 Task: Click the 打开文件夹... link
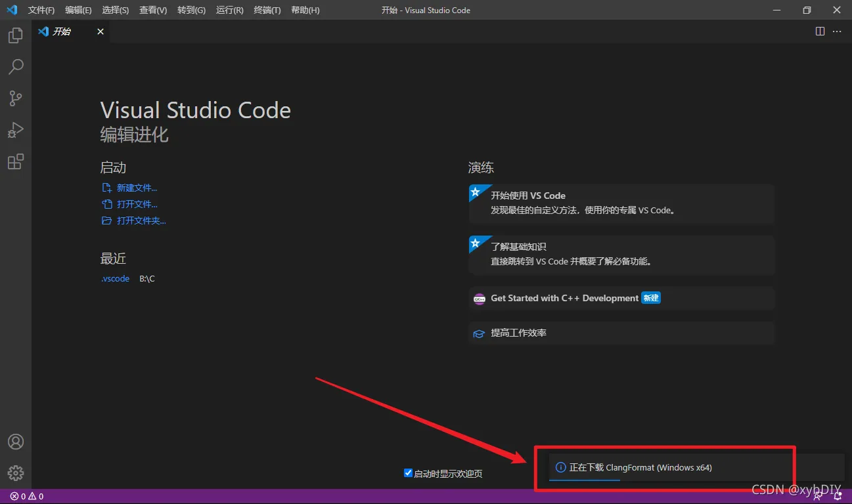coord(141,220)
